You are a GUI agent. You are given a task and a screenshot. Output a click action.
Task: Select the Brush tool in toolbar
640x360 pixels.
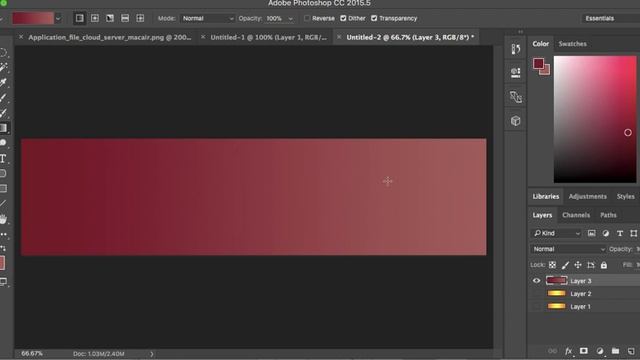3,98
